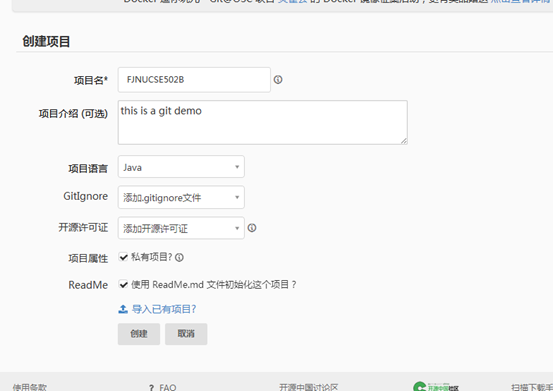Viewport: 553px width, 391px height.
Task: Click the resize grip of the description textarea
Action: point(404,141)
